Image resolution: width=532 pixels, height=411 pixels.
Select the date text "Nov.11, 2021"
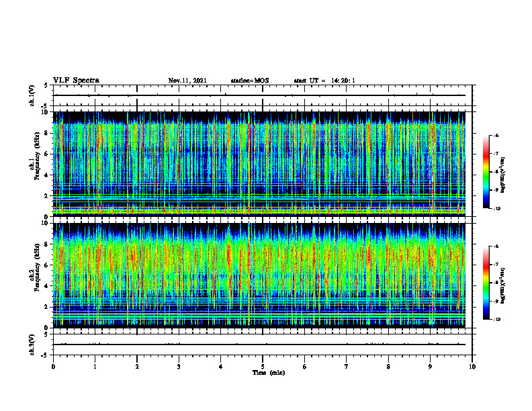[187, 81]
